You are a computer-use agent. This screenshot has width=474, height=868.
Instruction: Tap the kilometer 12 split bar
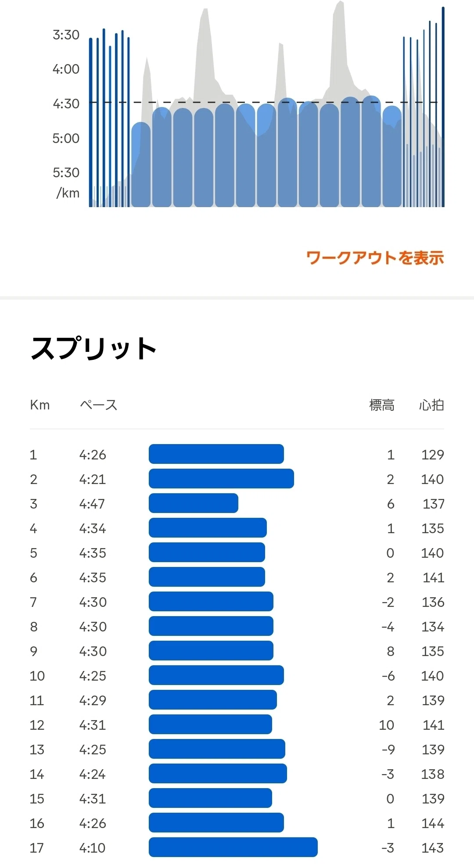click(x=210, y=724)
